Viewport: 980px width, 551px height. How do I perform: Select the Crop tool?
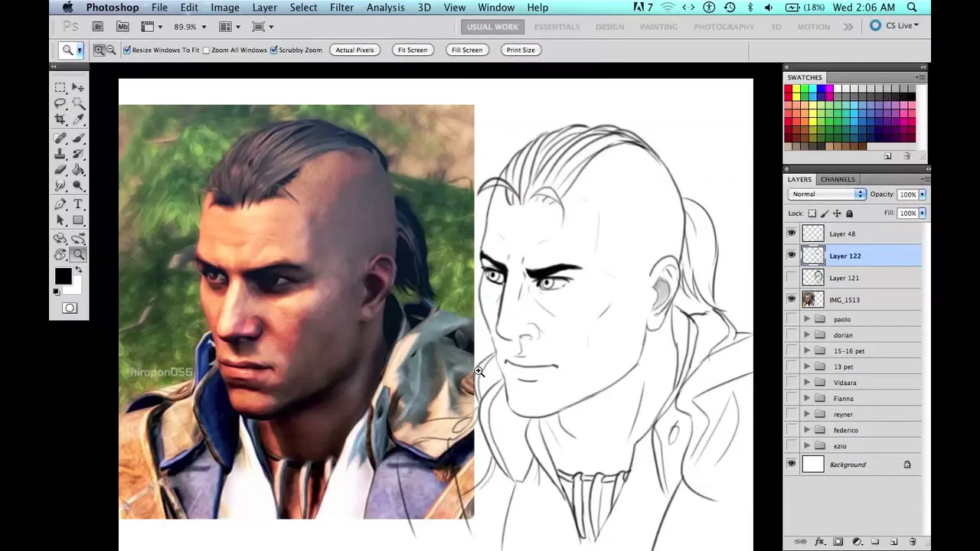tap(60, 119)
